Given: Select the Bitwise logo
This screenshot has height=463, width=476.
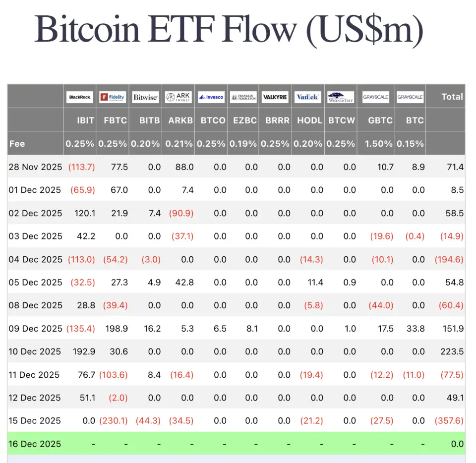Looking at the screenshot, I should coord(145,97).
